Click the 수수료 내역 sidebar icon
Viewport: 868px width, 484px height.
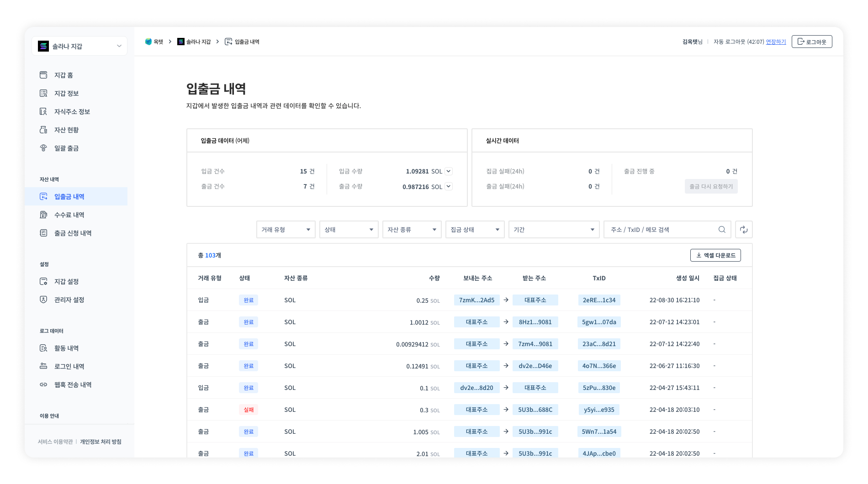(x=43, y=215)
